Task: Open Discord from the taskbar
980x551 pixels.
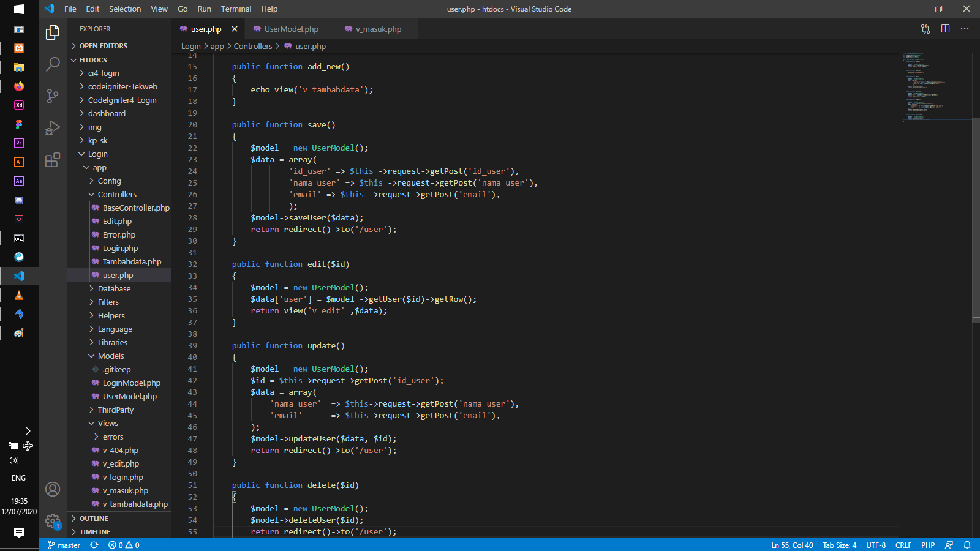Action: [x=19, y=200]
